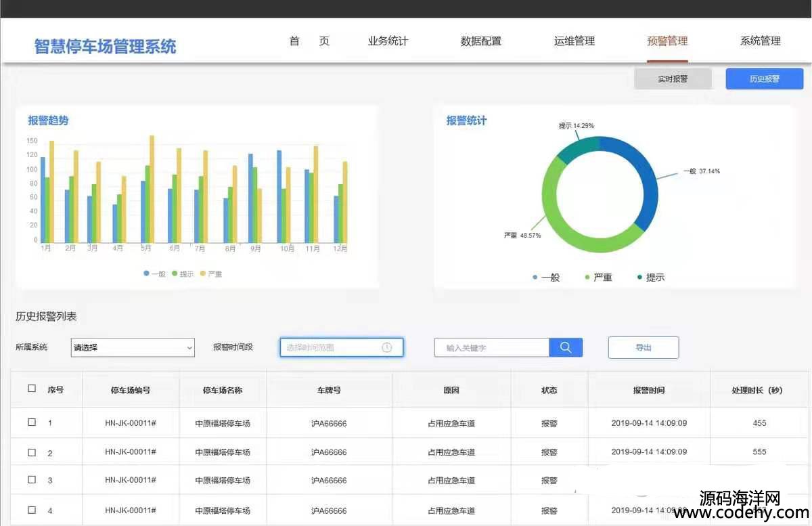The width and height of the screenshot is (812, 526).
Task: Click the 序号 column header
Action: pos(55,389)
